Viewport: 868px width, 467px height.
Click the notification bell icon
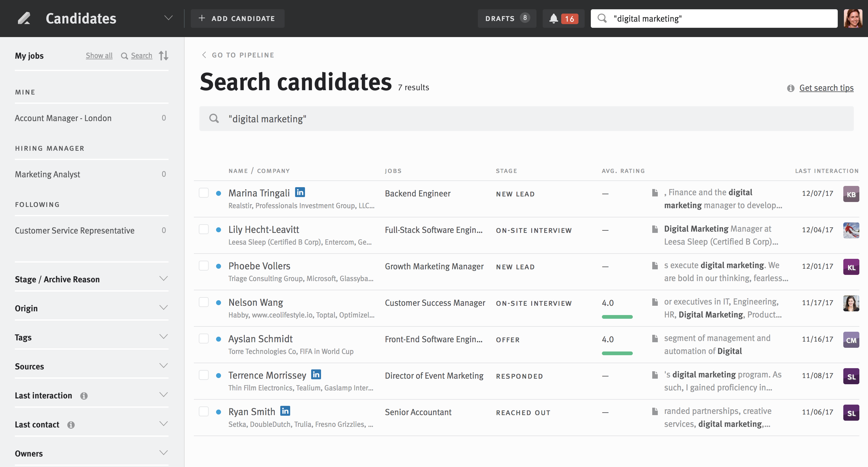point(554,19)
